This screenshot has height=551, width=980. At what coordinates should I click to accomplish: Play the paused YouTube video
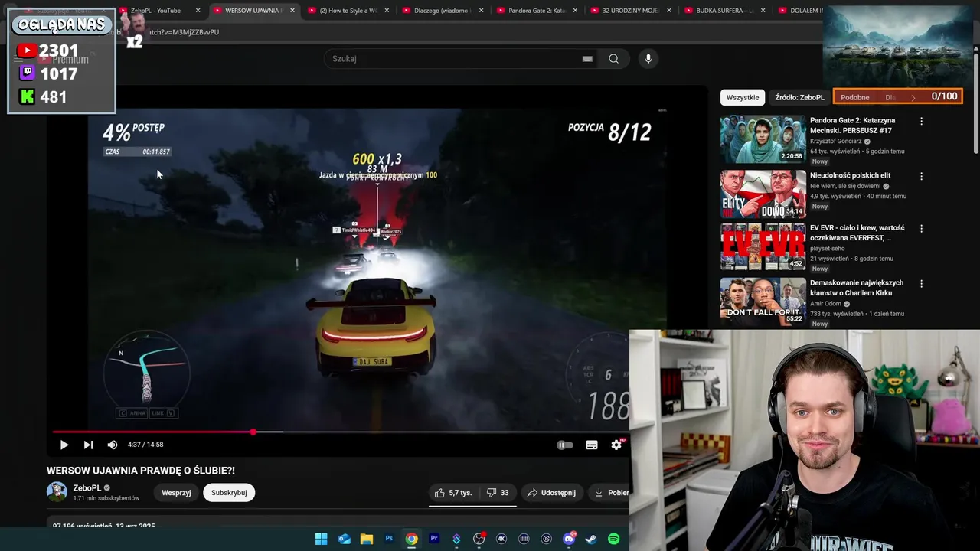(x=64, y=445)
